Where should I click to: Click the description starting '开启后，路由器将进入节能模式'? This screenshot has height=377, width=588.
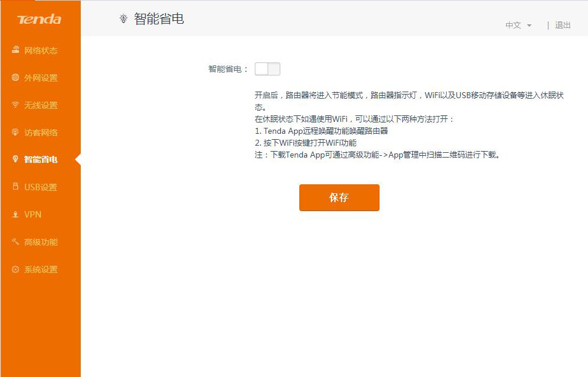click(x=409, y=101)
